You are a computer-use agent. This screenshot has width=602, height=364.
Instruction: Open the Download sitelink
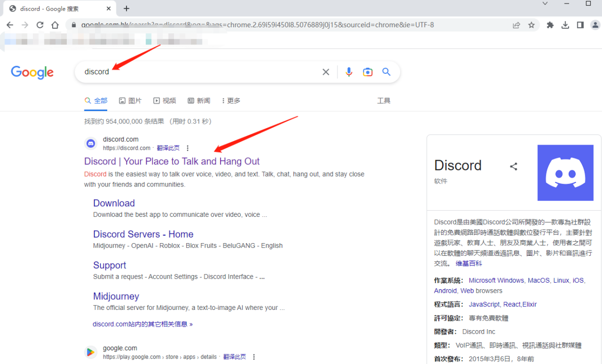[114, 203]
